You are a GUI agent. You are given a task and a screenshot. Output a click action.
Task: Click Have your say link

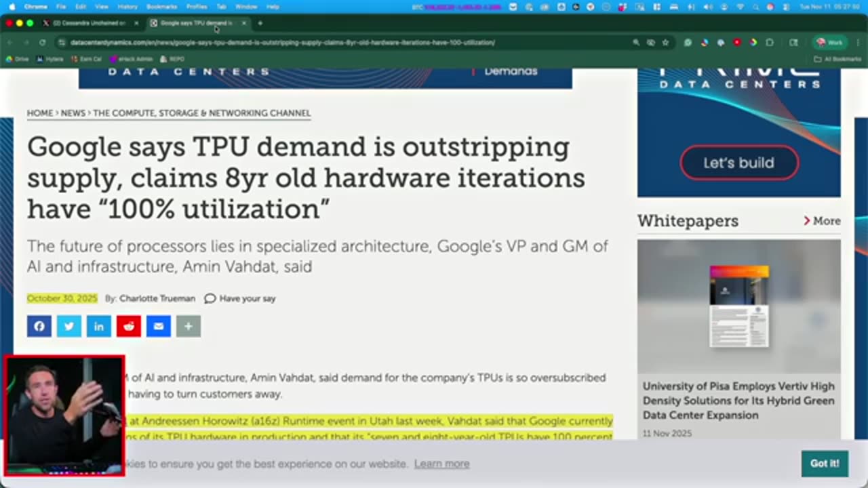[248, 298]
